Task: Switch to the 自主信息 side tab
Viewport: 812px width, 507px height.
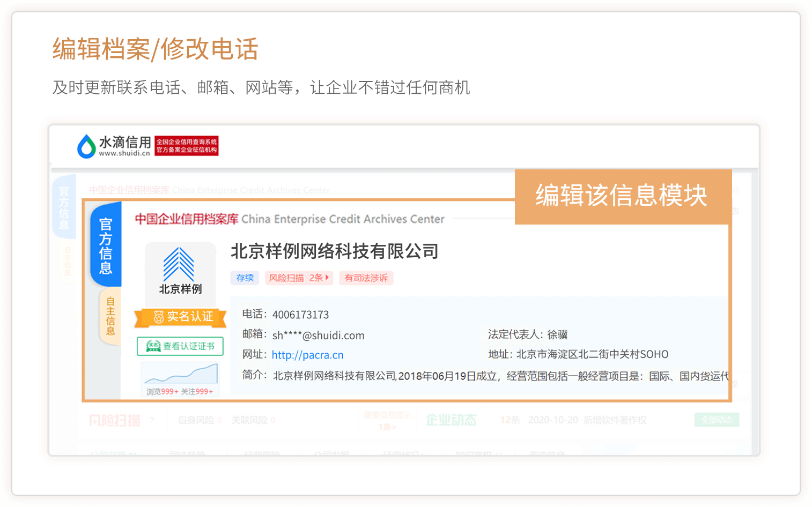Action: tap(110, 316)
